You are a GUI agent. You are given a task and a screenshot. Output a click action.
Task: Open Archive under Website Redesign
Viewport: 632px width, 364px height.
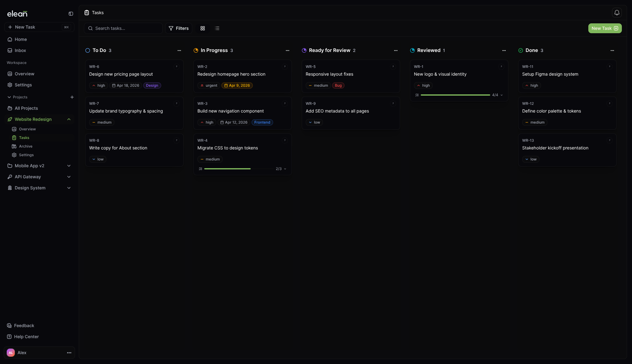[26, 146]
